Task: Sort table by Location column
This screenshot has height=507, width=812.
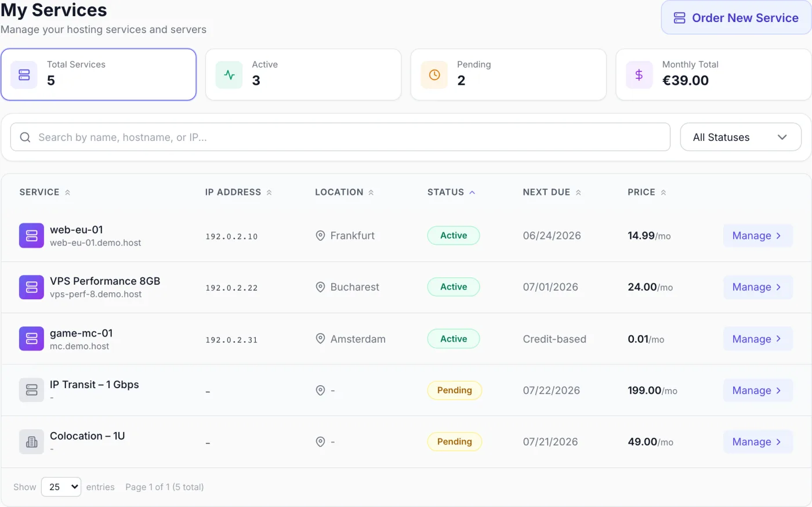Action: click(345, 192)
